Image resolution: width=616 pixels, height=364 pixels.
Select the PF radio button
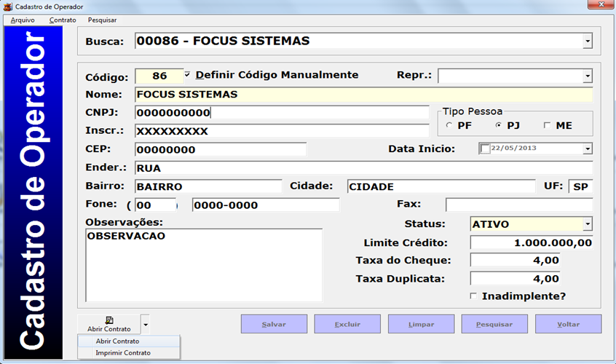449,125
